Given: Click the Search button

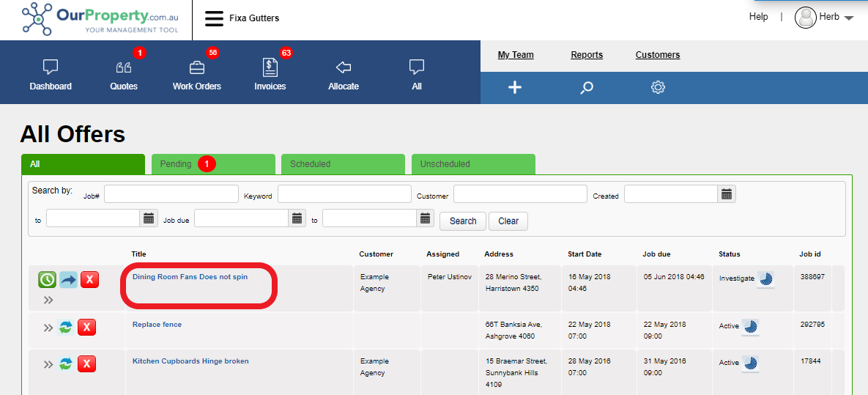Looking at the screenshot, I should tap(463, 221).
